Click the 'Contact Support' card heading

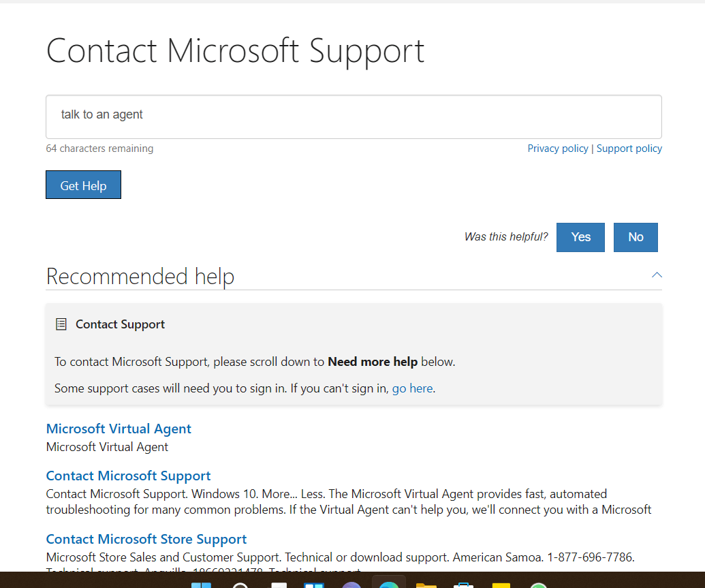click(120, 324)
